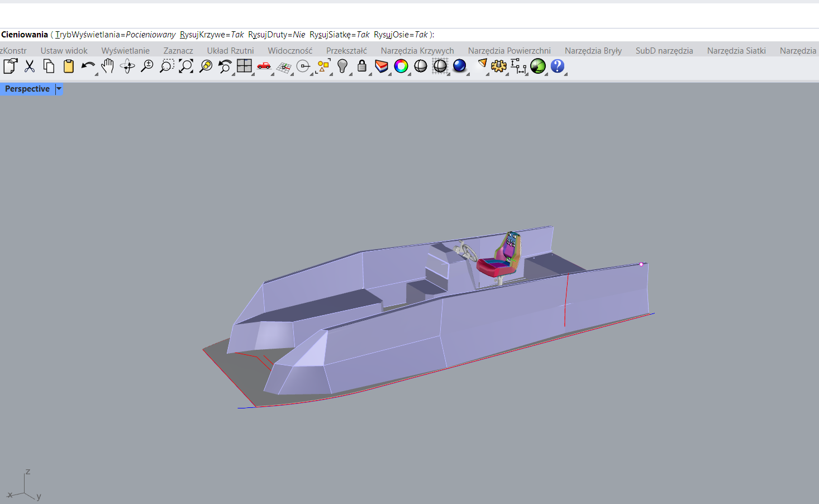The width and height of the screenshot is (819, 504).
Task: Toggle the RysujKrzywe=Tak option
Action: (x=212, y=35)
